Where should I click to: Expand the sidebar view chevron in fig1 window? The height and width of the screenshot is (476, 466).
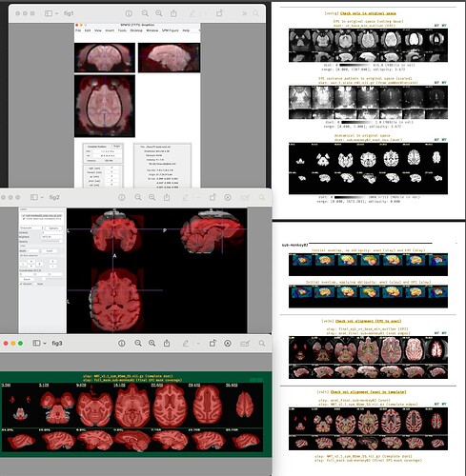click(56, 13)
